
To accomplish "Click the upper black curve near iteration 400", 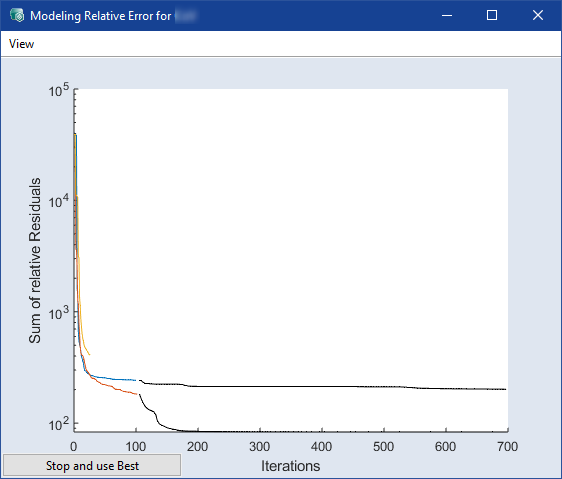I will [x=322, y=386].
